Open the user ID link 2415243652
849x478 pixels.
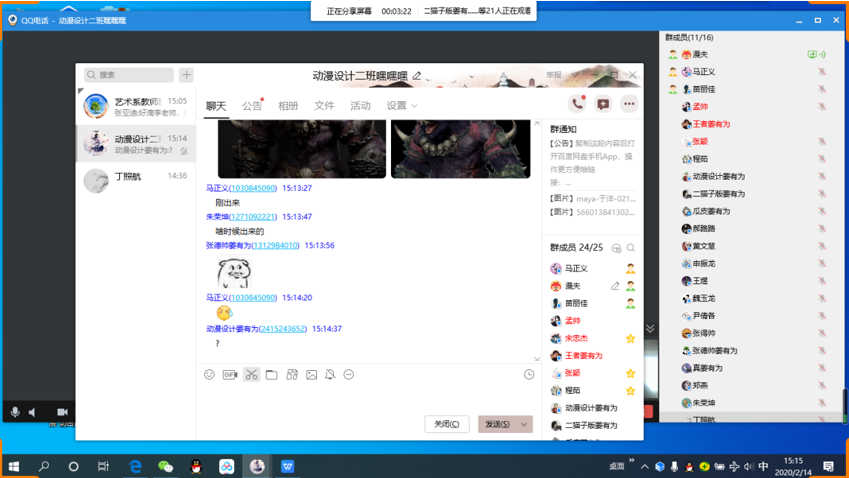tap(283, 329)
